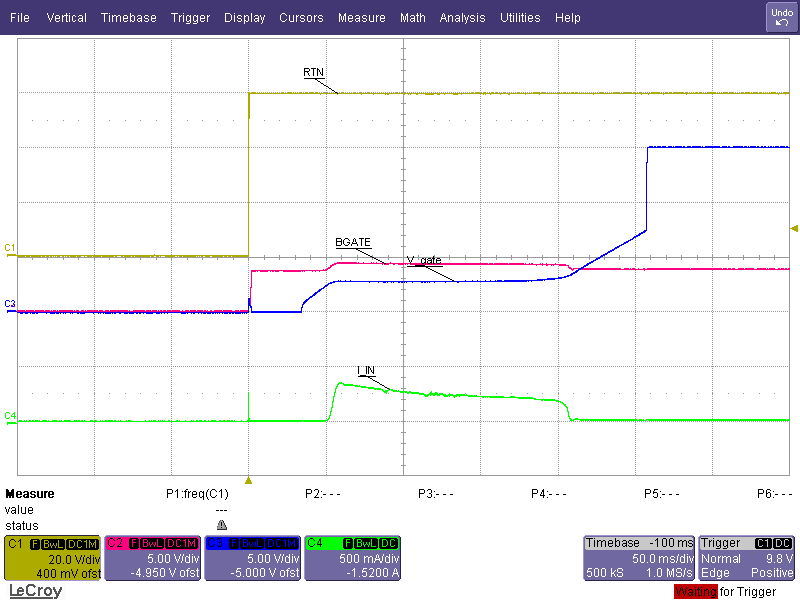Open the Vertical menu

pyautogui.click(x=67, y=18)
